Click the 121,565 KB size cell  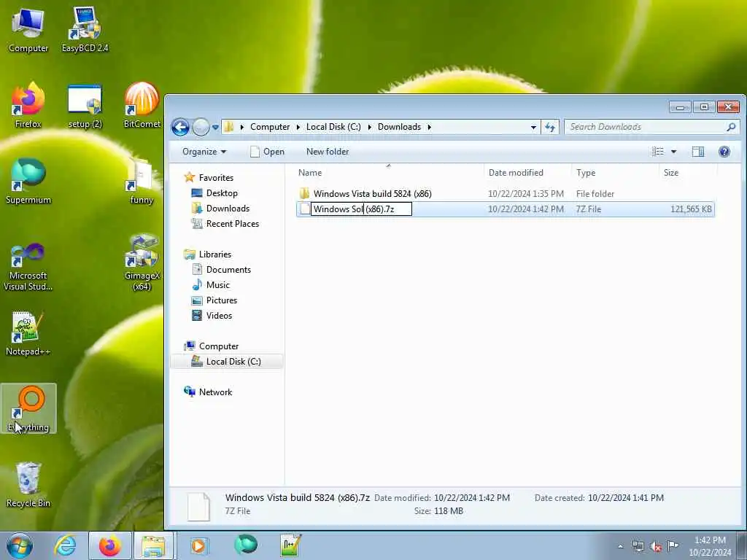pyautogui.click(x=691, y=209)
